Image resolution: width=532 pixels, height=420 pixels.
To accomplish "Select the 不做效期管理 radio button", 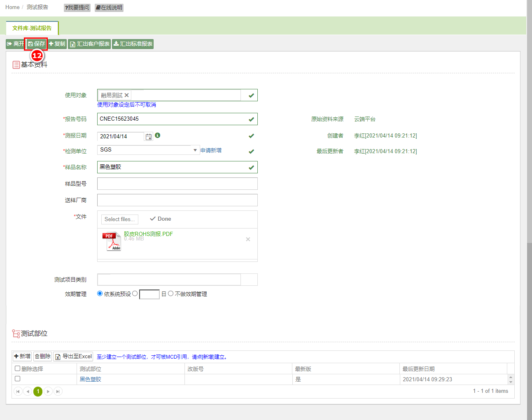I will (170, 294).
